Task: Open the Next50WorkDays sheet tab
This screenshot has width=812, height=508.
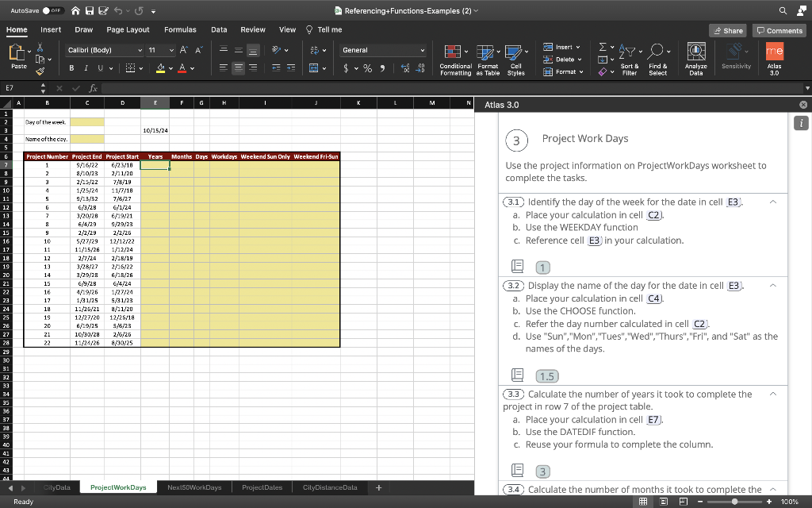Action: click(194, 487)
